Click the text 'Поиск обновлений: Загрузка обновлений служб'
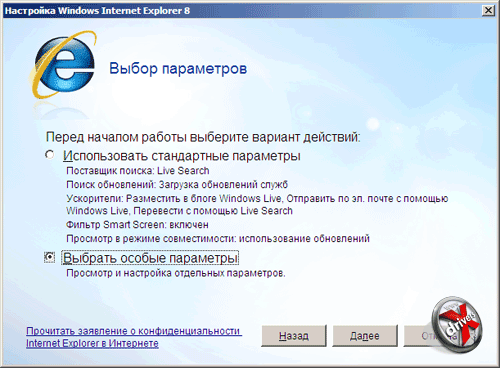 point(177,184)
